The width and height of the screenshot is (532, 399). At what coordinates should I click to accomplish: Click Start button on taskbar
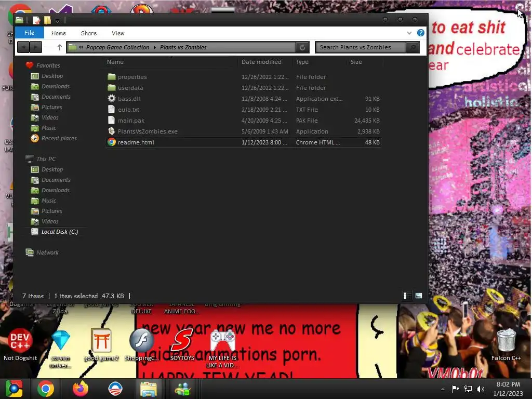coord(14,389)
